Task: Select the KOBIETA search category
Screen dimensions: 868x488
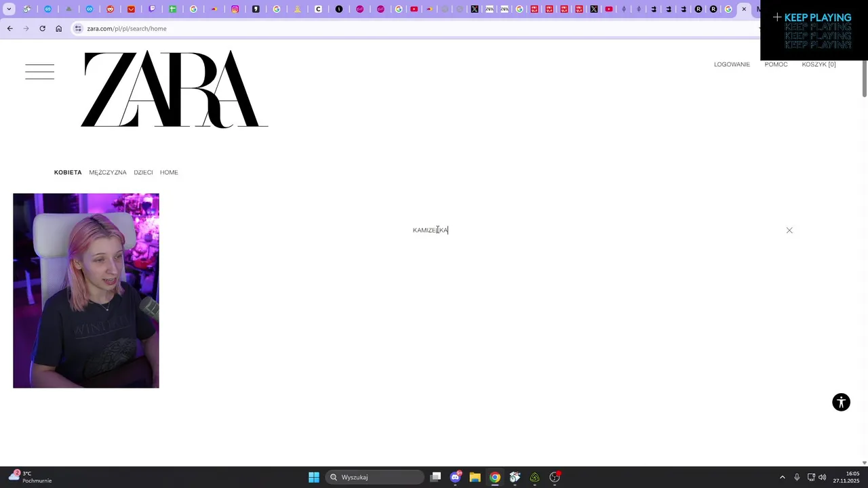Action: (68, 172)
